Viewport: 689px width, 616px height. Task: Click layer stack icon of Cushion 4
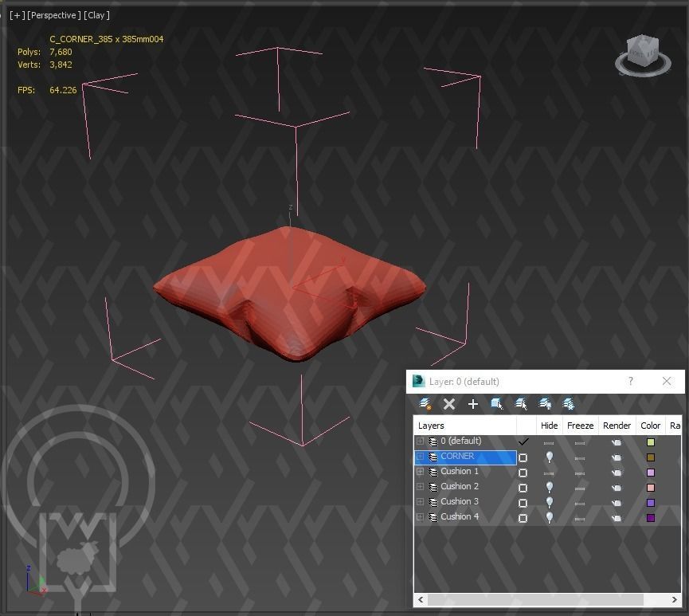click(433, 517)
